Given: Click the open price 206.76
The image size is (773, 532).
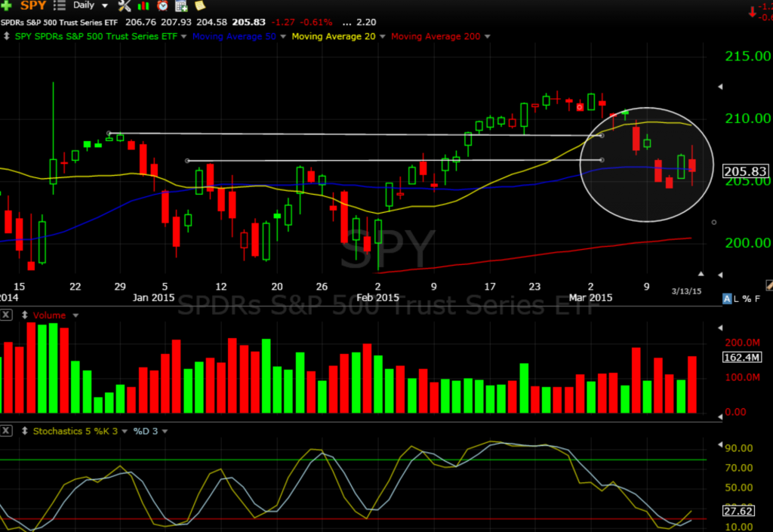Looking at the screenshot, I should pos(140,22).
